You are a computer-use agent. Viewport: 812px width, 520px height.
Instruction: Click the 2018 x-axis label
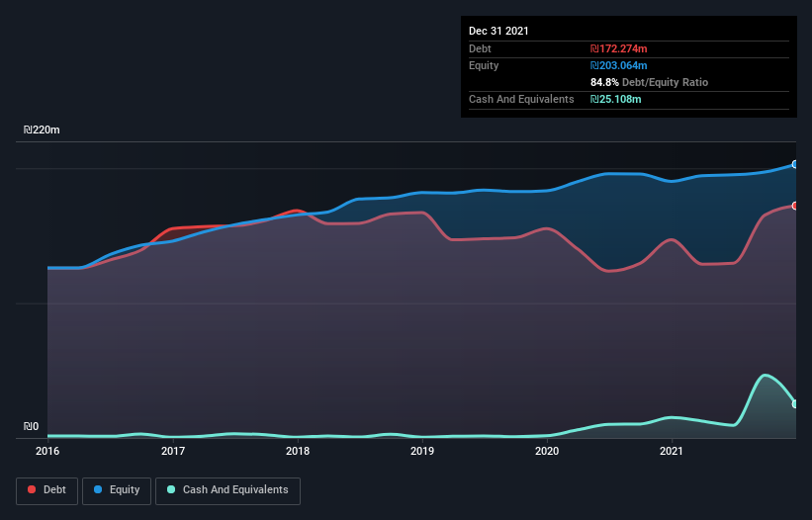(298, 451)
